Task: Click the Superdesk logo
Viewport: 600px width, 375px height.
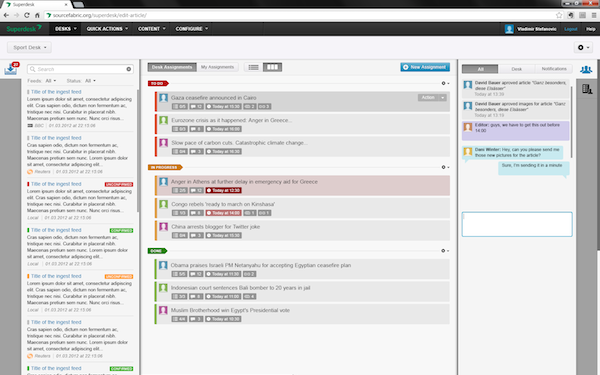Action: coord(24,29)
